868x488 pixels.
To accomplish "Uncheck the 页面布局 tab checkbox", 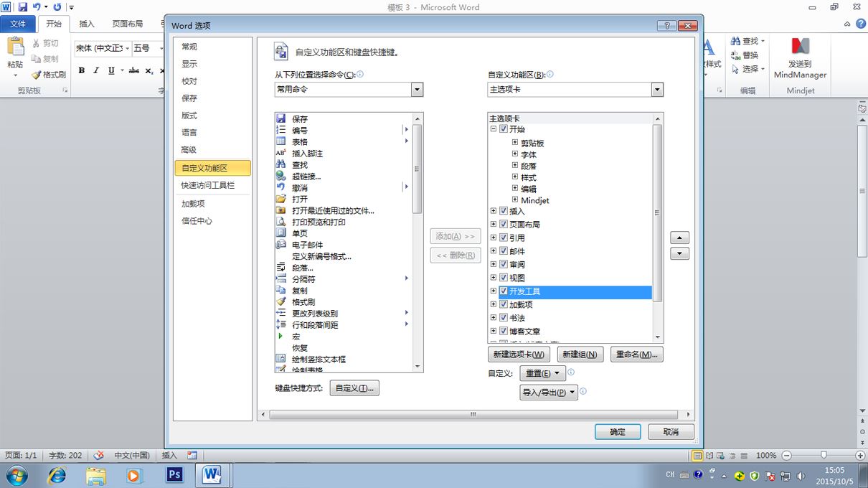I will pos(504,224).
